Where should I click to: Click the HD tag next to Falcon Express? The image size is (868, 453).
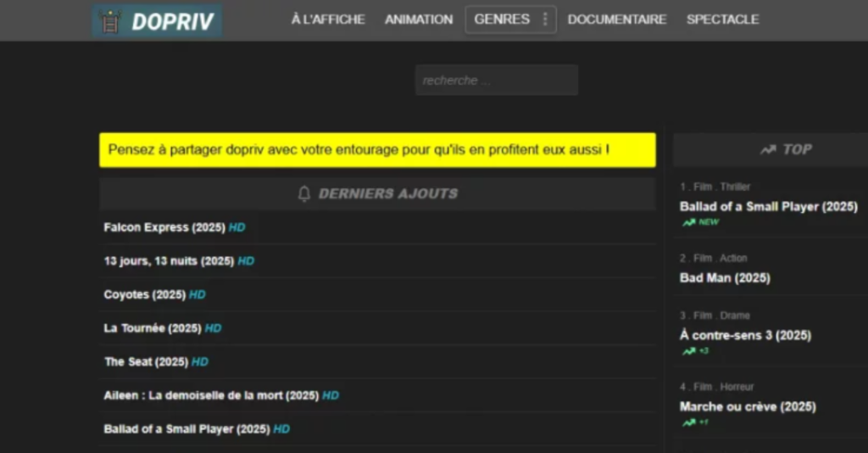237,227
